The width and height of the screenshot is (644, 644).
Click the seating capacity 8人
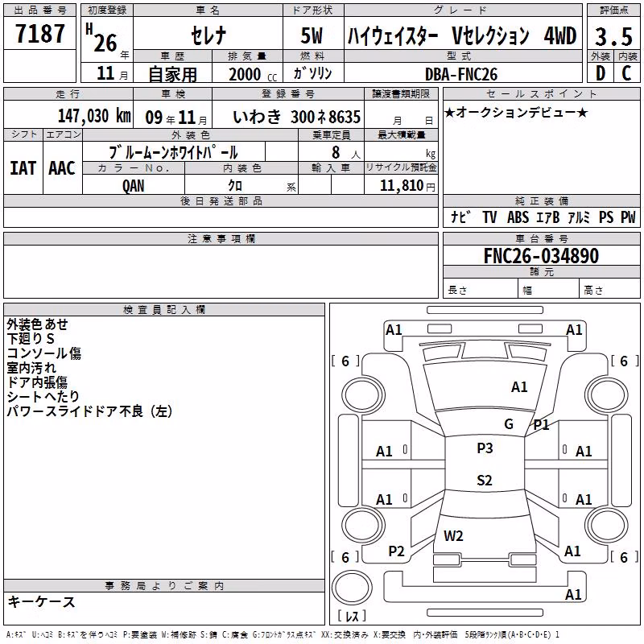click(x=345, y=153)
